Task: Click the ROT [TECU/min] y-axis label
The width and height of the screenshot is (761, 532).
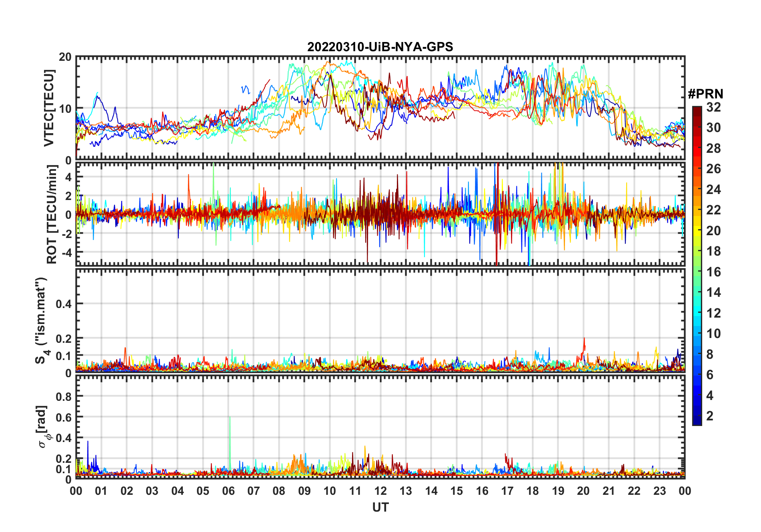Action: (x=52, y=214)
